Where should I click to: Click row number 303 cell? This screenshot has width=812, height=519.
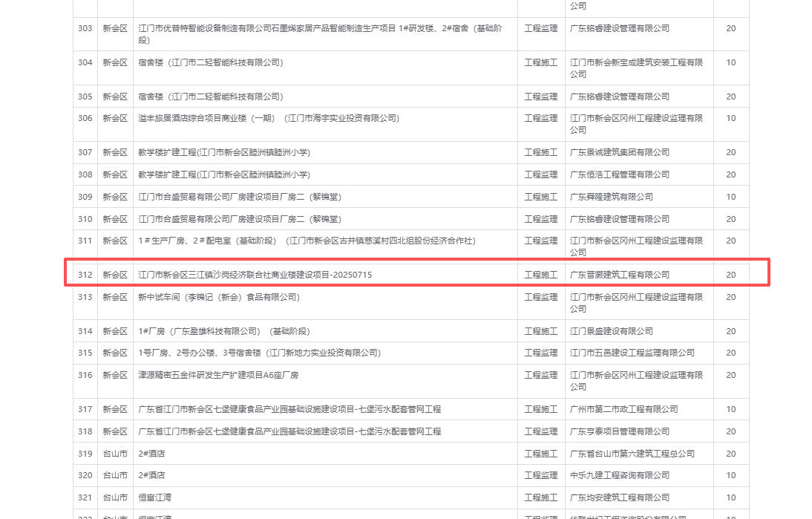click(85, 28)
